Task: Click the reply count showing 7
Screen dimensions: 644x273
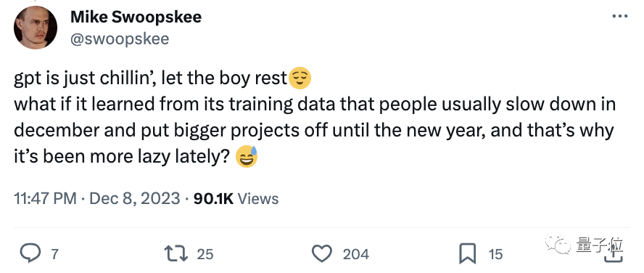Action: click(x=54, y=254)
